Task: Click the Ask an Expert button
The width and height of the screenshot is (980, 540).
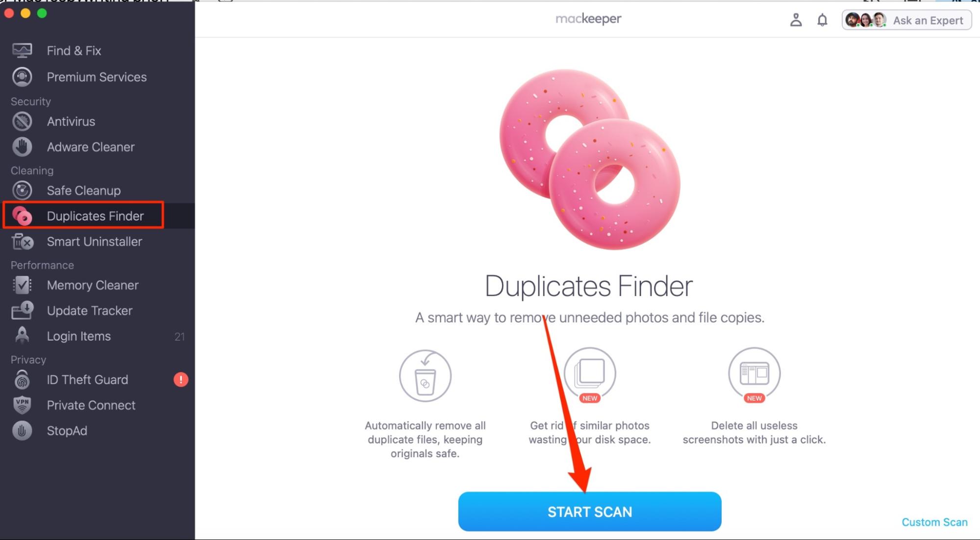Action: click(906, 20)
